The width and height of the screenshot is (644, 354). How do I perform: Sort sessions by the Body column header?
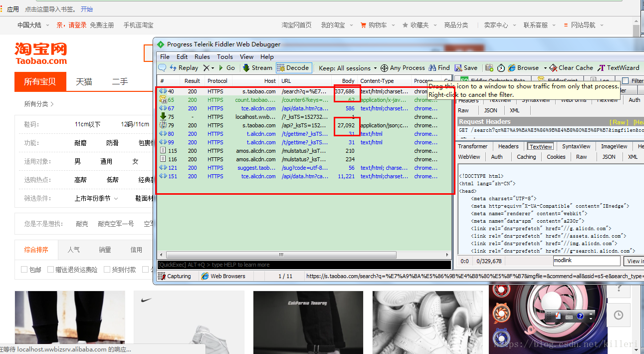point(345,81)
